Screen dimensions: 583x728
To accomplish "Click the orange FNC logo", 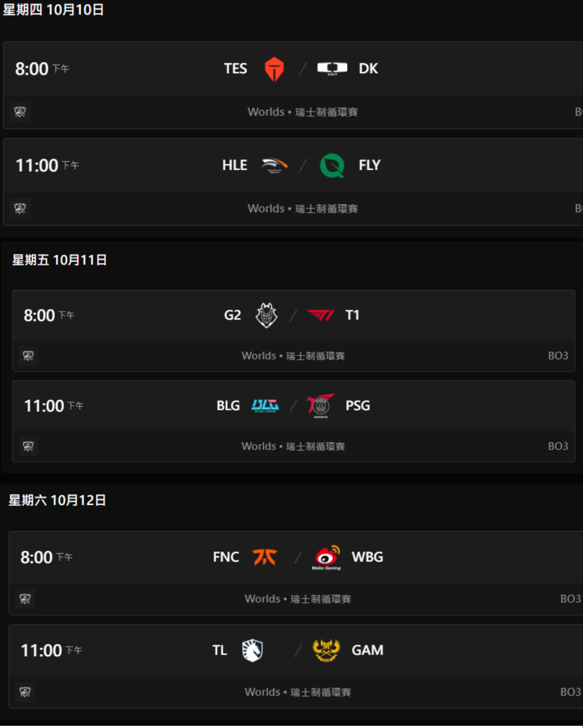I will coord(265,557).
